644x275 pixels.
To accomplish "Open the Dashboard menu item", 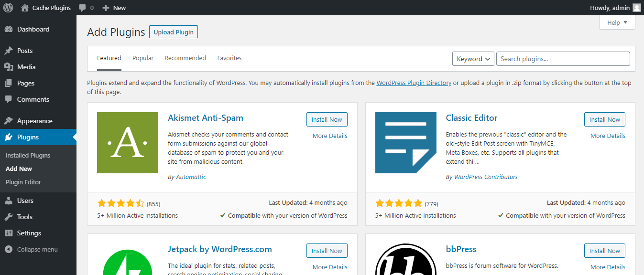I will [38, 29].
